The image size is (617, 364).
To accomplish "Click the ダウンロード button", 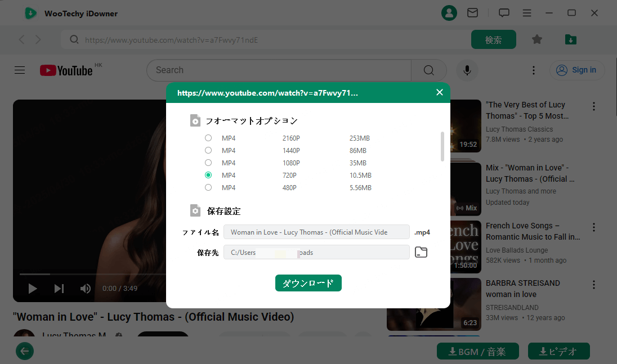I will point(308,283).
